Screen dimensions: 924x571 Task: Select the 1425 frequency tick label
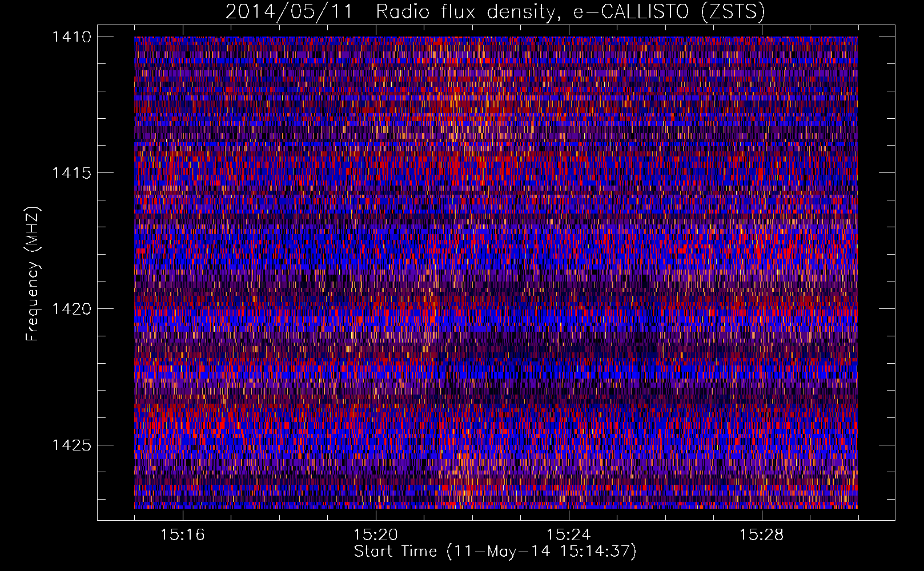tap(71, 445)
